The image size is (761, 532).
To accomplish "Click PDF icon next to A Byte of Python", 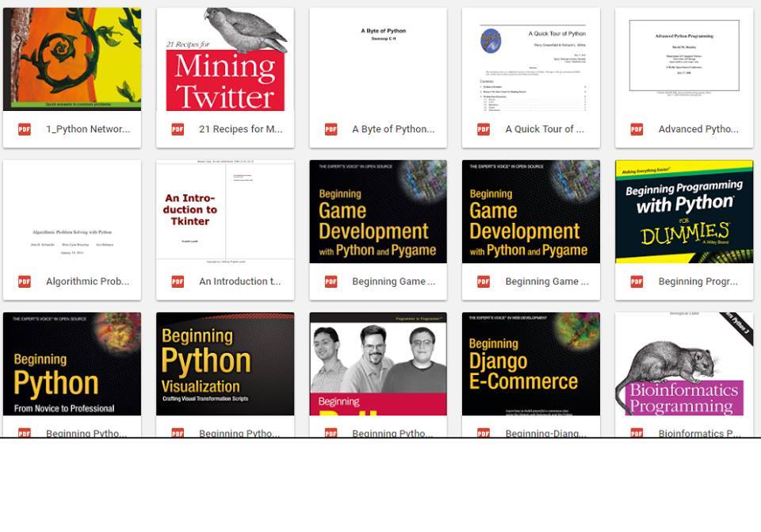I will 331,129.
